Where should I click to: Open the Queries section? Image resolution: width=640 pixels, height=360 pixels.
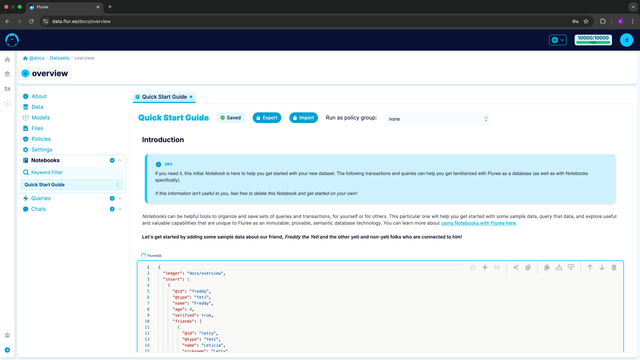coord(41,198)
